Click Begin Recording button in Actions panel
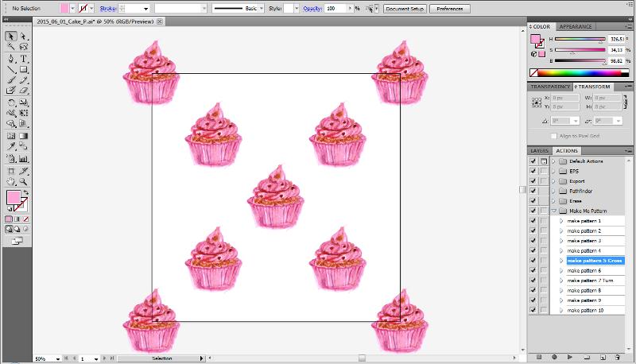636x364 pixels. click(x=554, y=357)
